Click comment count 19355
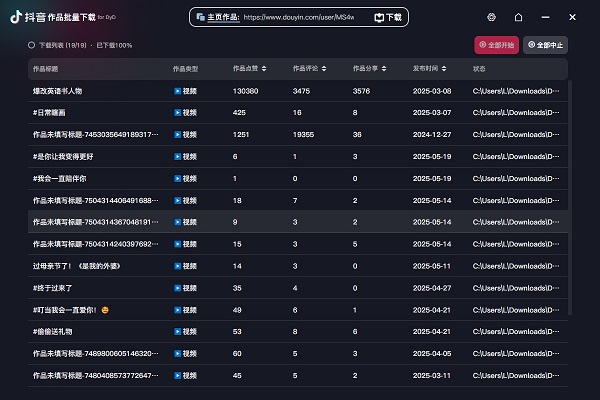The image size is (600, 400). (303, 134)
